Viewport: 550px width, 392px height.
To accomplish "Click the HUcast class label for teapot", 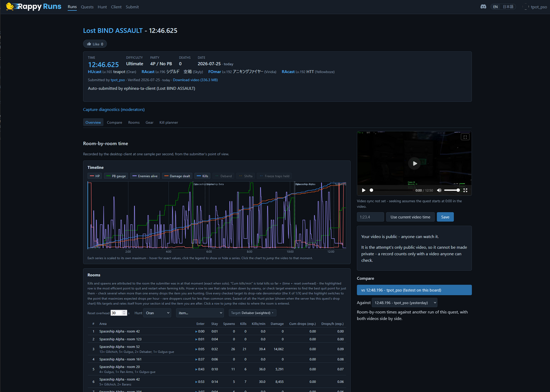I will click(x=94, y=72).
